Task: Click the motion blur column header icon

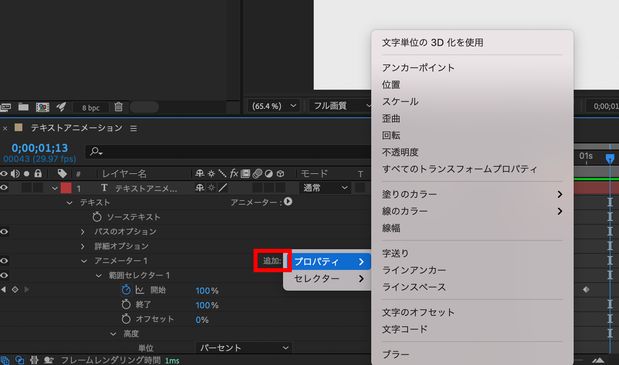Action: pyautogui.click(x=257, y=173)
